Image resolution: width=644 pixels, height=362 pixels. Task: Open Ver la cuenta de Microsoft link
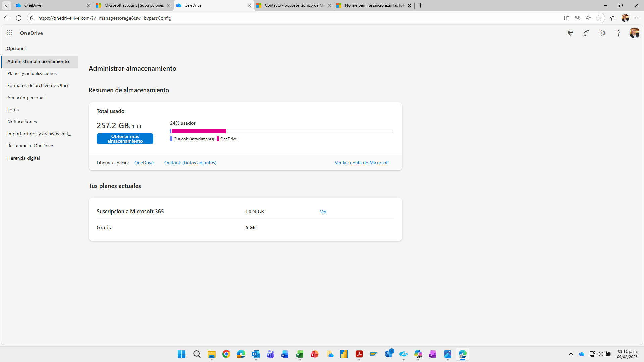362,163
